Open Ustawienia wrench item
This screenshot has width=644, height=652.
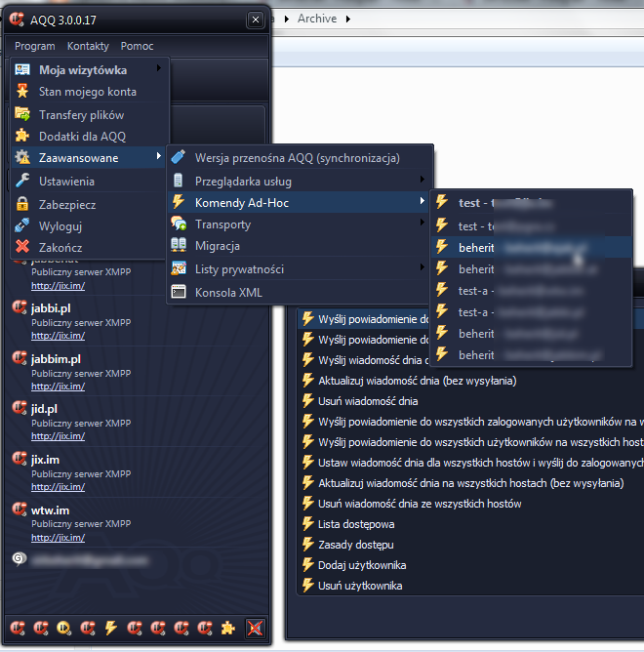coord(88,182)
